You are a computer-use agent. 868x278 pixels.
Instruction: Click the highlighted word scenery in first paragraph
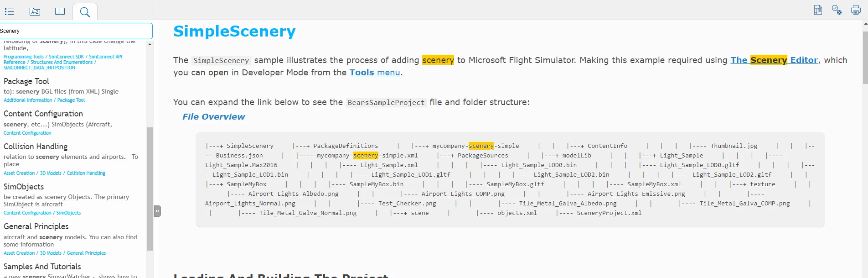click(x=438, y=60)
